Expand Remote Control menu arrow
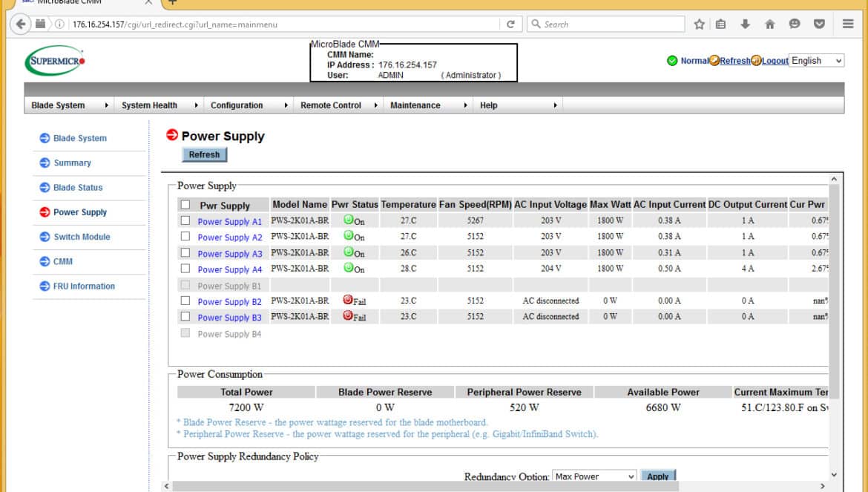868x492 pixels. tap(375, 105)
